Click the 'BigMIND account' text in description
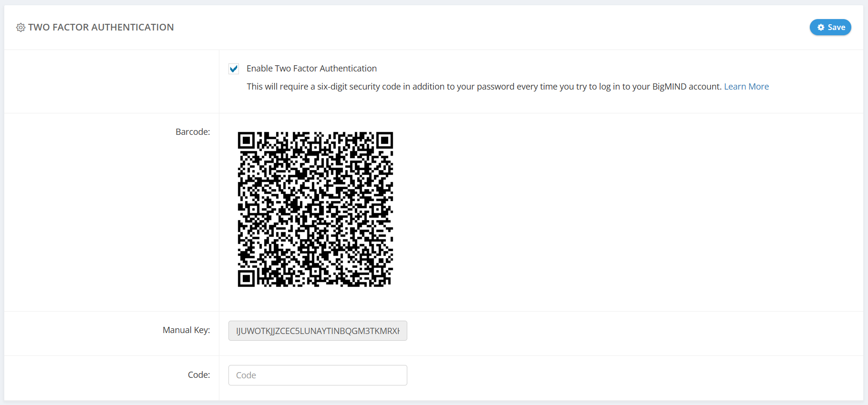Image resolution: width=868 pixels, height=405 pixels. (x=686, y=87)
